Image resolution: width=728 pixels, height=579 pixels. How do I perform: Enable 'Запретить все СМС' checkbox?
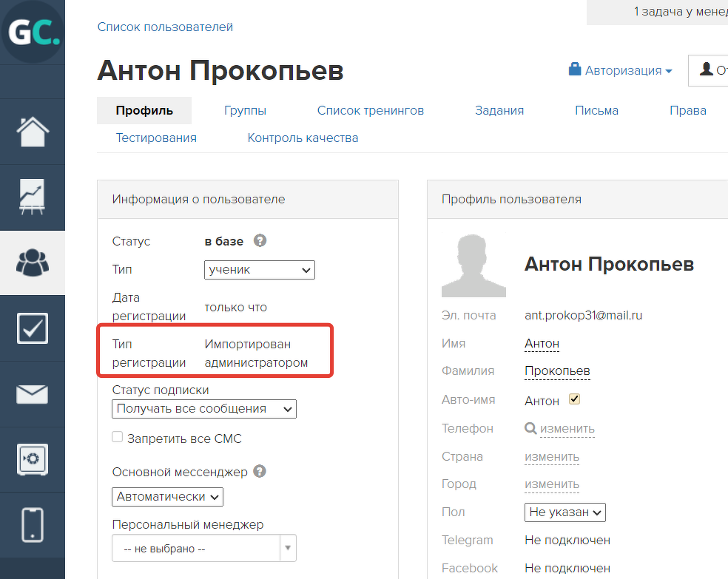coord(118,437)
